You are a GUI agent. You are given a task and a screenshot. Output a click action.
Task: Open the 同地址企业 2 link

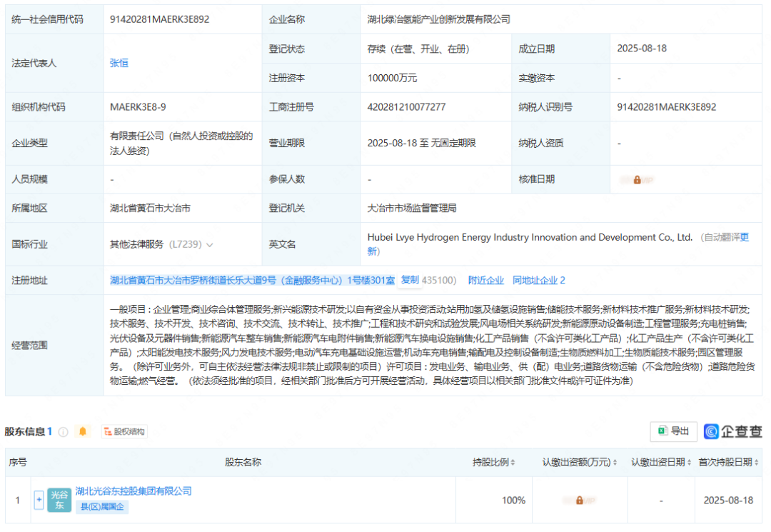[x=539, y=280]
